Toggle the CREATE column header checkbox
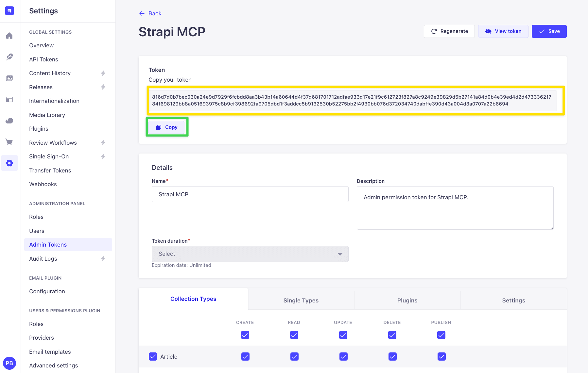Image resolution: width=588 pixels, height=373 pixels. coord(245,335)
